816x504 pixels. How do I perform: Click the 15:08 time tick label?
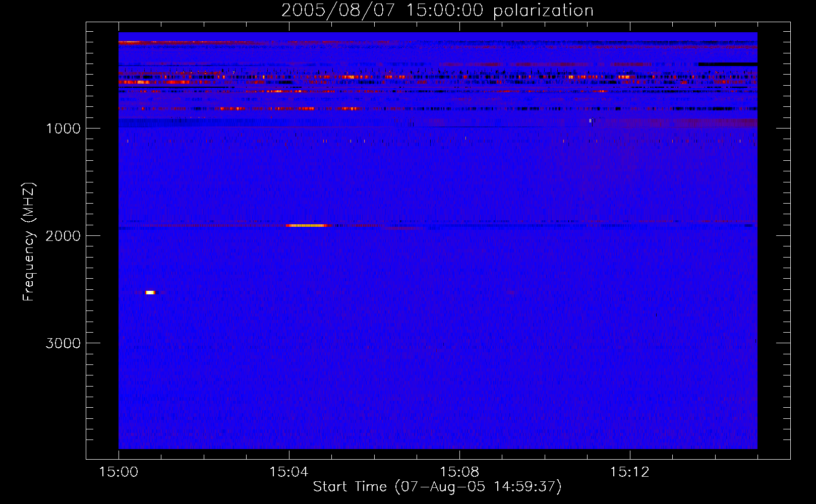pyautogui.click(x=459, y=472)
